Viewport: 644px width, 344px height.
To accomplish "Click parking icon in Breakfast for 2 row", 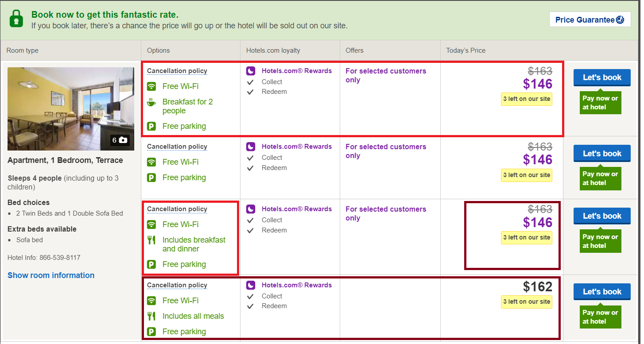I will [151, 127].
